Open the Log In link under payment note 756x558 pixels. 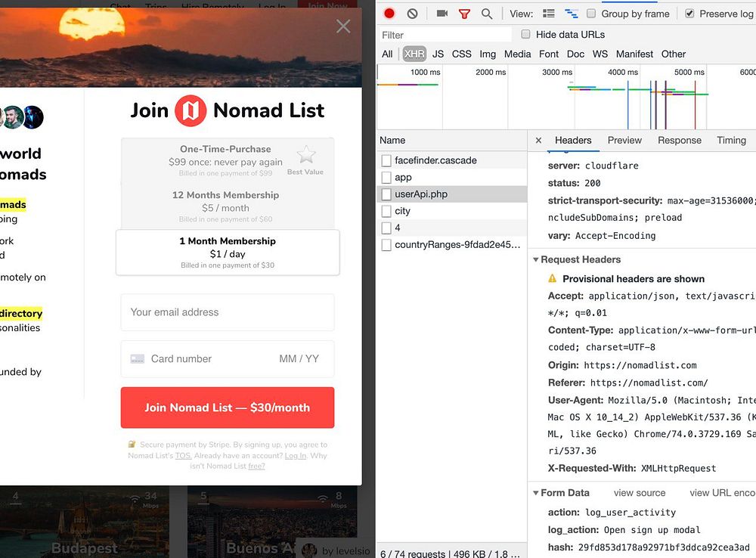296,456
